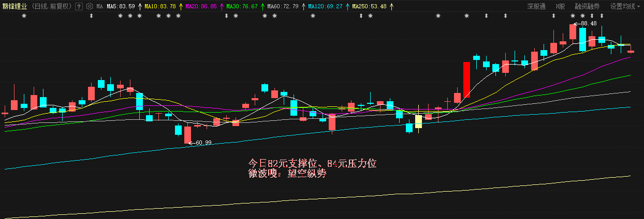The height and width of the screenshot is (219, 644).
Task: Open the leftmost double-arrow event marker
Action: (x=91, y=16)
